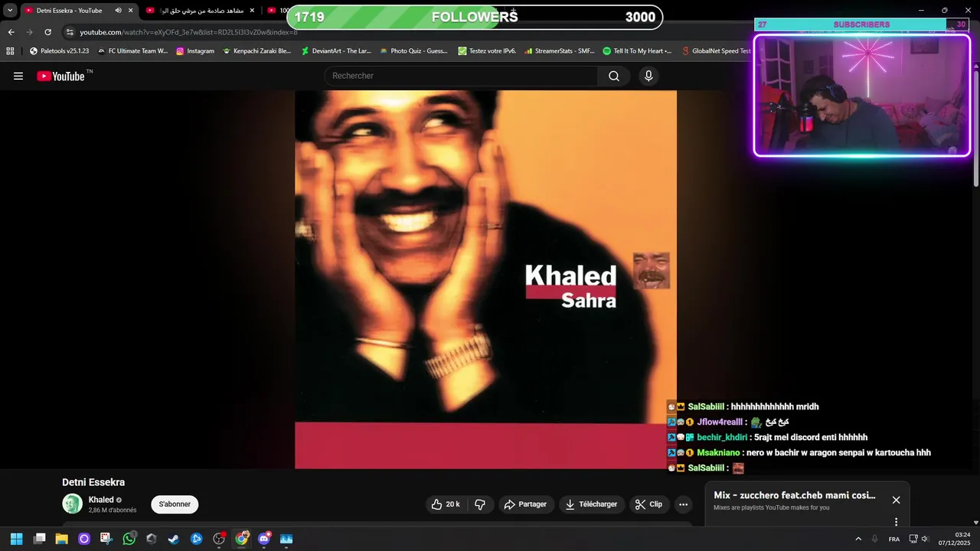Click the FRA language indicator
Viewport: 980px width, 551px height.
pyautogui.click(x=894, y=539)
